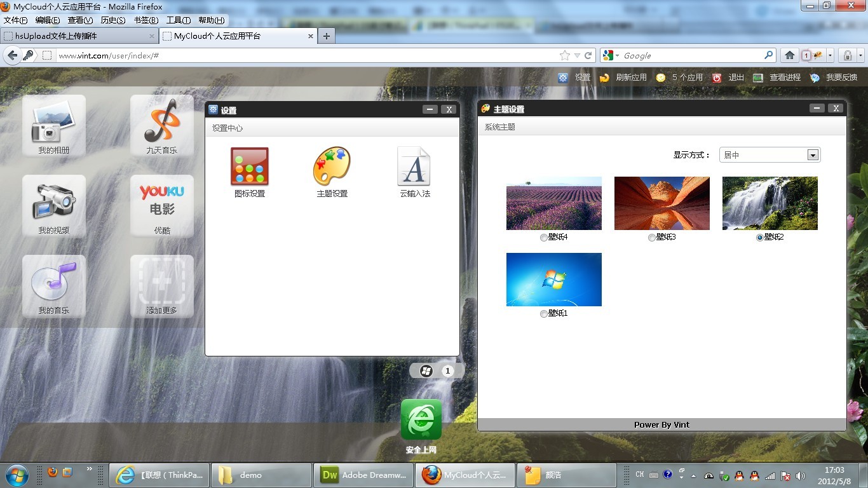Click the red 退出 logout power icon
The height and width of the screenshot is (488, 868).
[x=717, y=78]
